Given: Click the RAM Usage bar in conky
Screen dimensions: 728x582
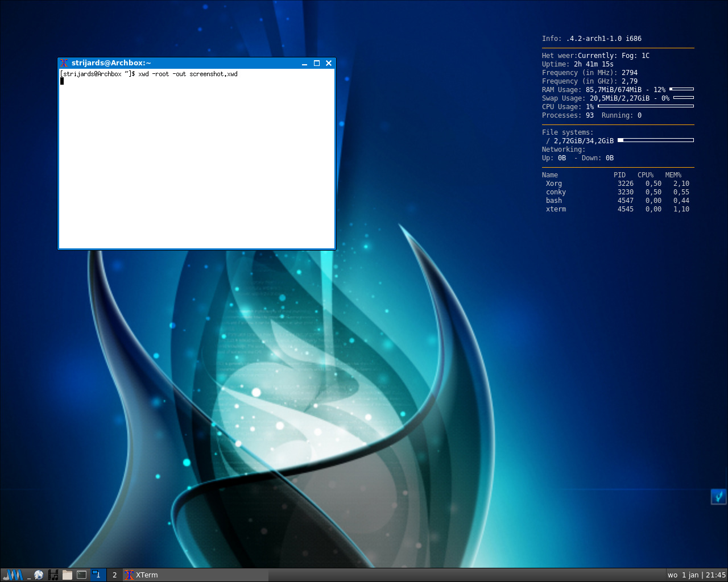Looking at the screenshot, I should tap(681, 89).
